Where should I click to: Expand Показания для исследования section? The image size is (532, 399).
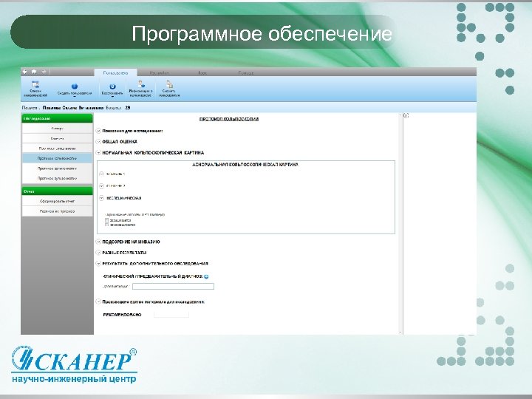tap(98, 131)
